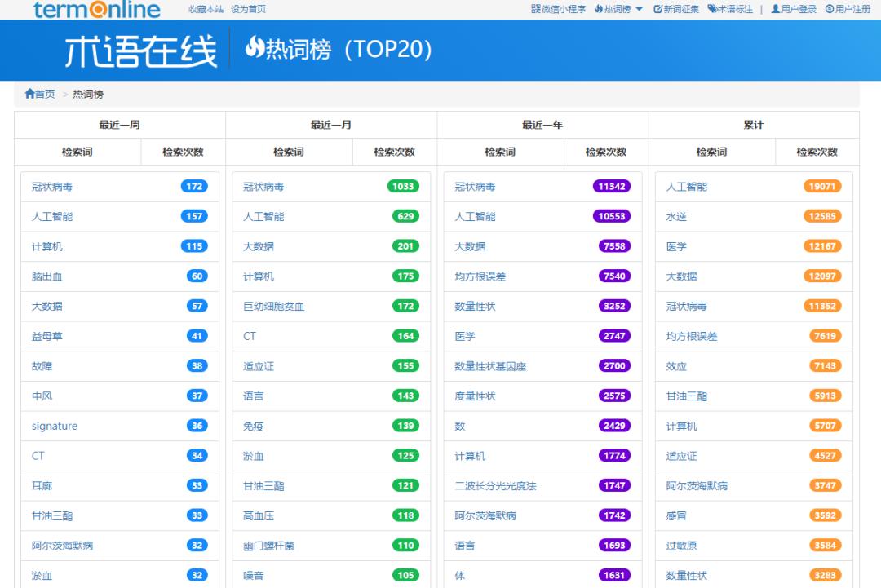Click the signature term link
This screenshot has height=588, width=881.
pyautogui.click(x=55, y=426)
